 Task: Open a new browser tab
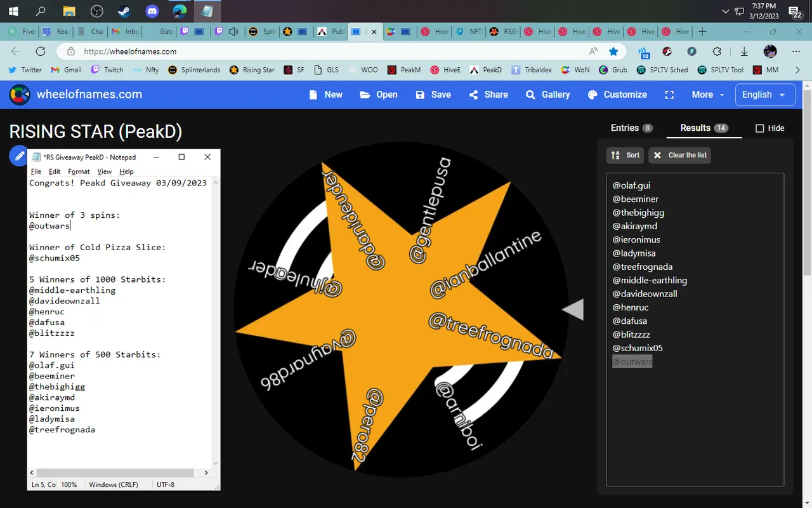(x=702, y=31)
